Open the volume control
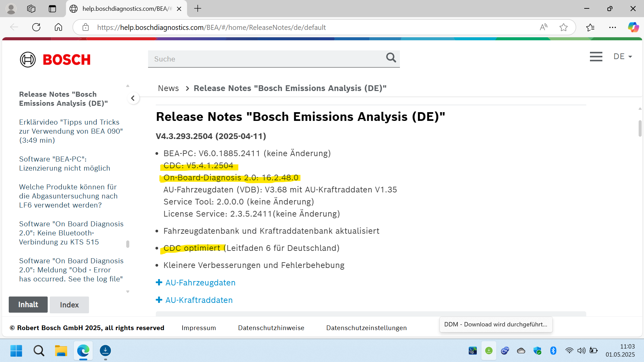The width and height of the screenshot is (644, 362). pyautogui.click(x=581, y=351)
